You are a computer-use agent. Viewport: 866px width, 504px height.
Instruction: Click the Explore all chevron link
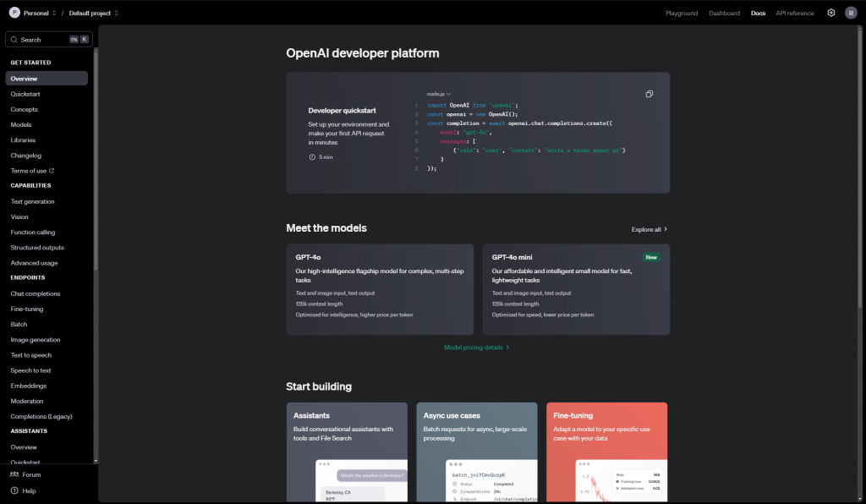tap(649, 229)
